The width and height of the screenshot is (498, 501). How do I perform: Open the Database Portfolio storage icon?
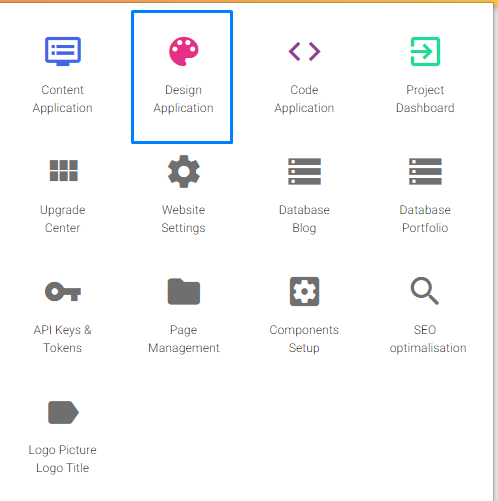tap(425, 171)
